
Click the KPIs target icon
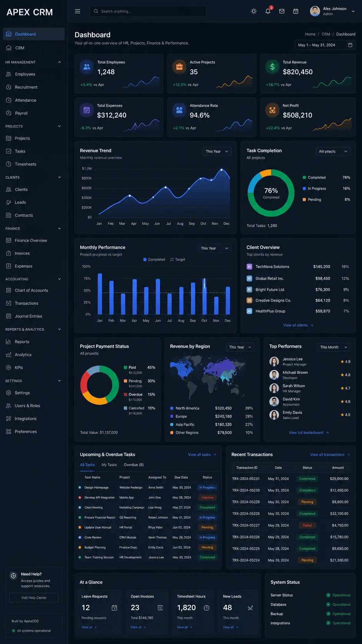click(x=8, y=367)
